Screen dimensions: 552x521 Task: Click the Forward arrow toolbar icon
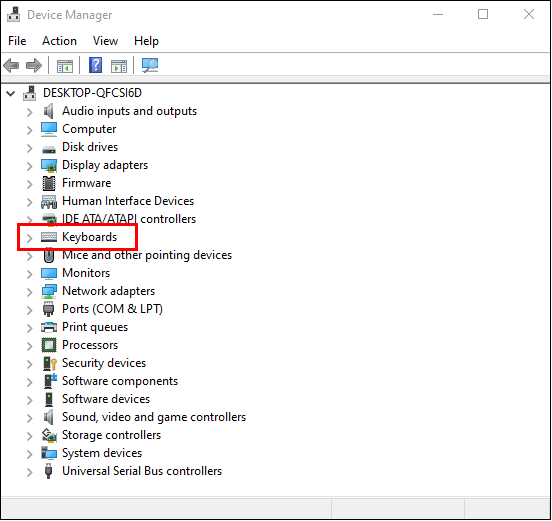tap(34, 65)
